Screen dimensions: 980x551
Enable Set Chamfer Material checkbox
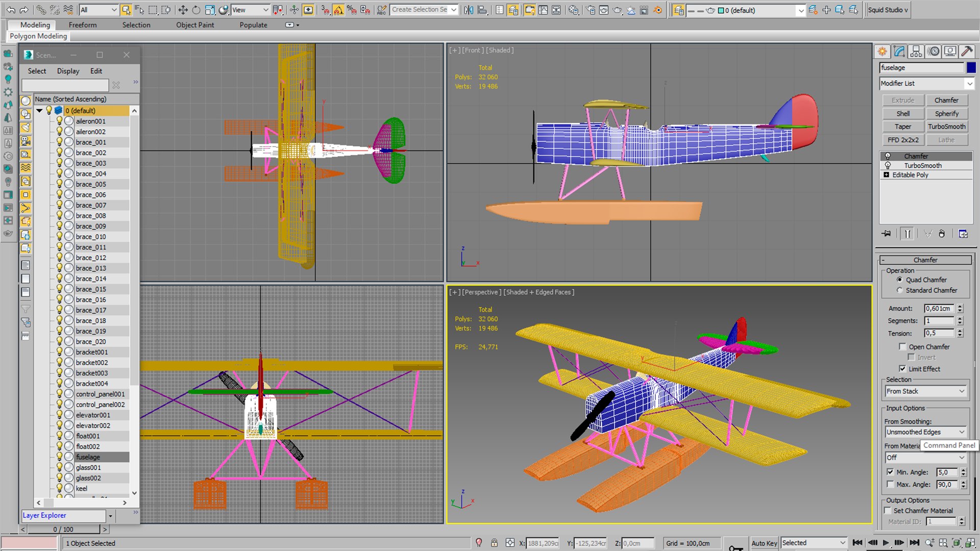coord(887,510)
